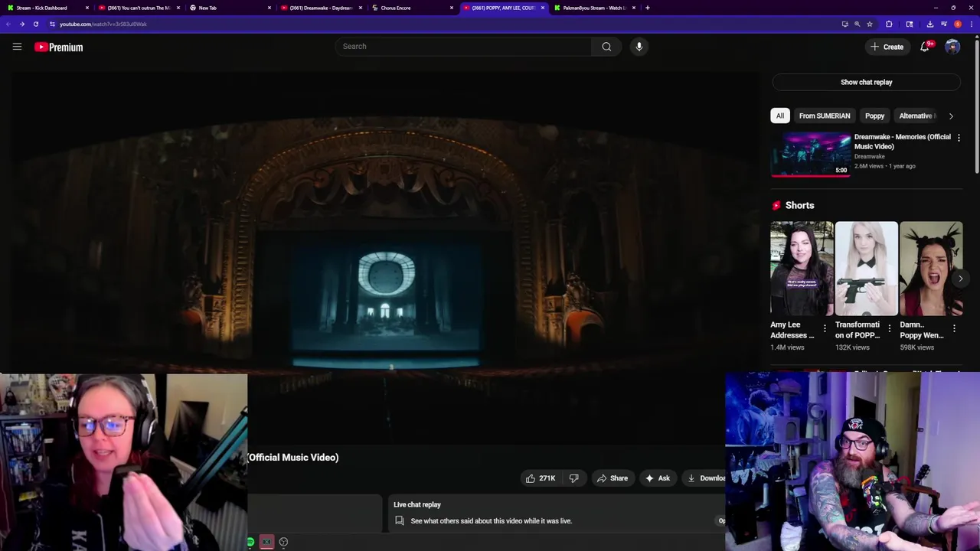The image size is (980, 551).
Task: Click the Show chat replay button
Action: click(866, 82)
